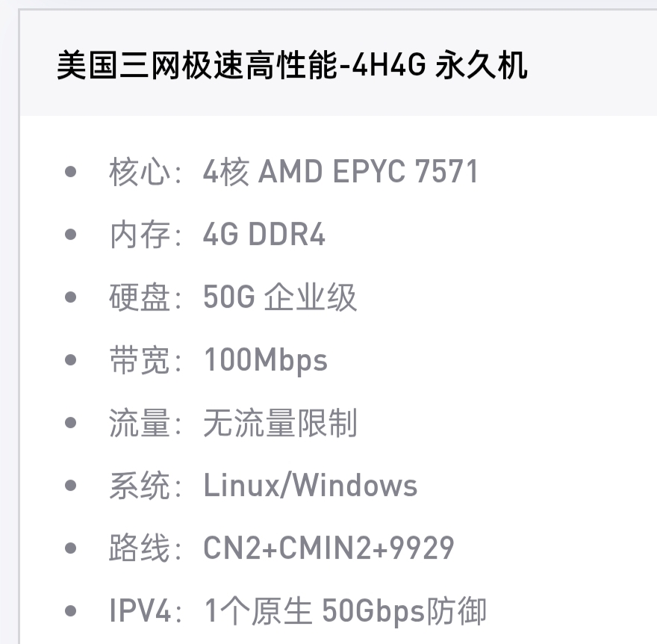Click the bullet point before 核心

[71, 173]
